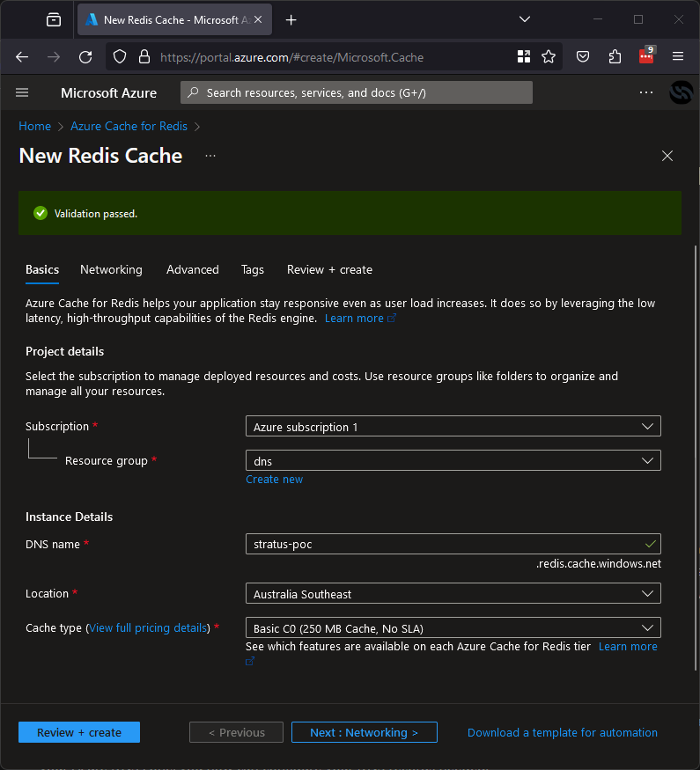Switch to the Tags tab
The width and height of the screenshot is (700, 770).
pos(253,269)
